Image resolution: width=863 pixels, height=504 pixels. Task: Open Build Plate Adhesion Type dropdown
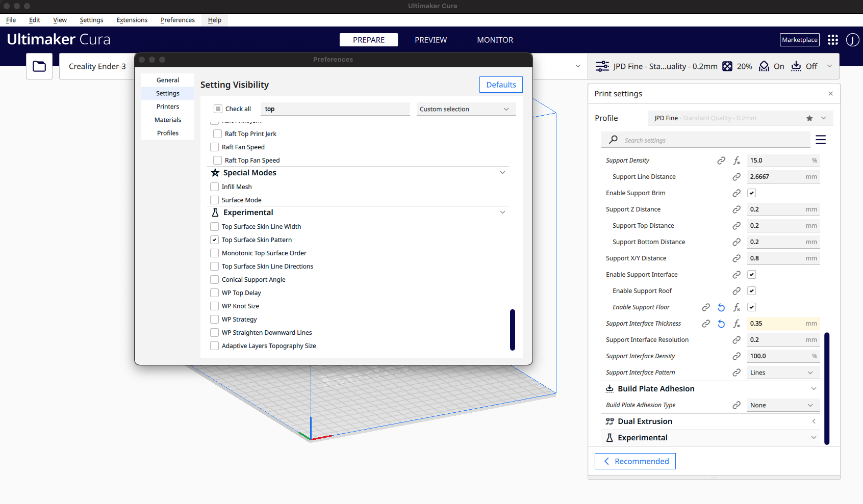tap(783, 405)
